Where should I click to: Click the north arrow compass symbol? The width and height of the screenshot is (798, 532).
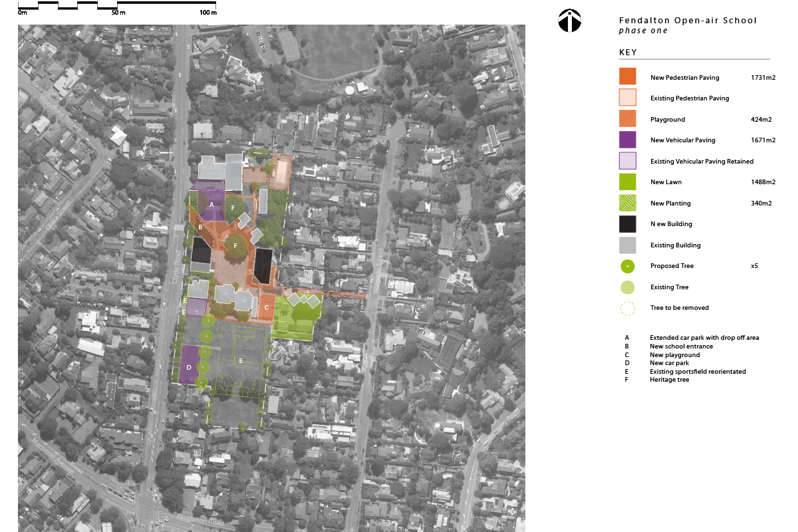tap(569, 21)
